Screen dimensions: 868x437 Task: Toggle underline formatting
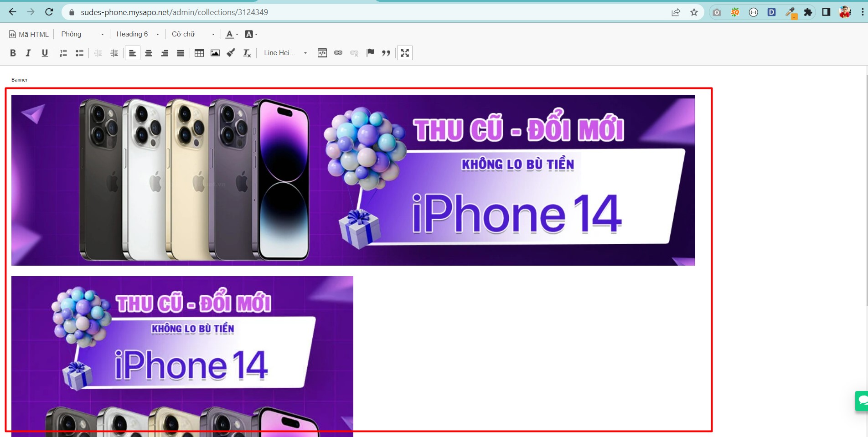pos(45,53)
